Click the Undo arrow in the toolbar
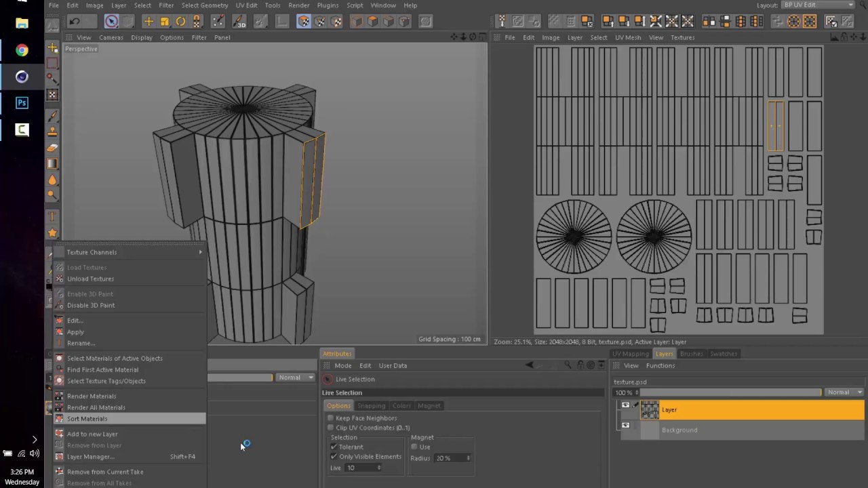The width and height of the screenshot is (868, 488). click(75, 22)
